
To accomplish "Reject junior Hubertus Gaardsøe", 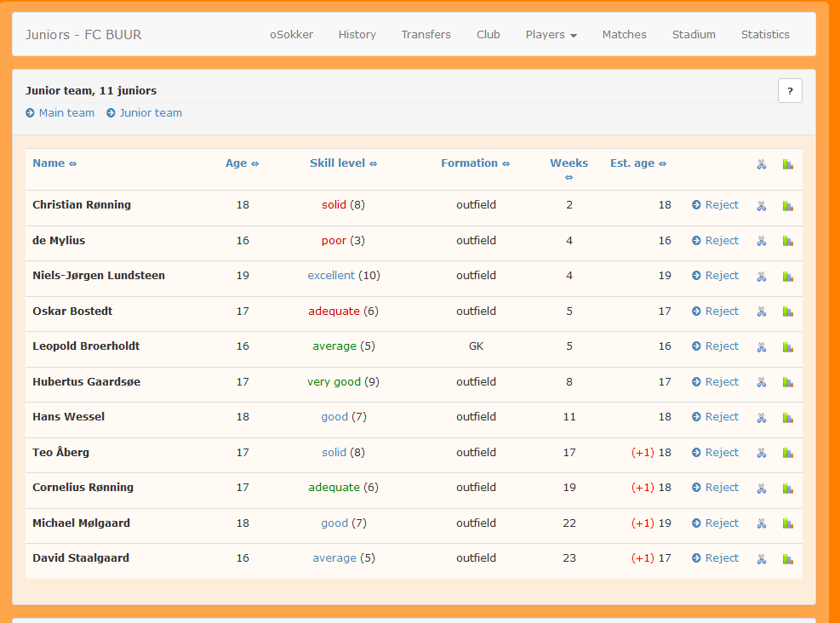I will [715, 382].
